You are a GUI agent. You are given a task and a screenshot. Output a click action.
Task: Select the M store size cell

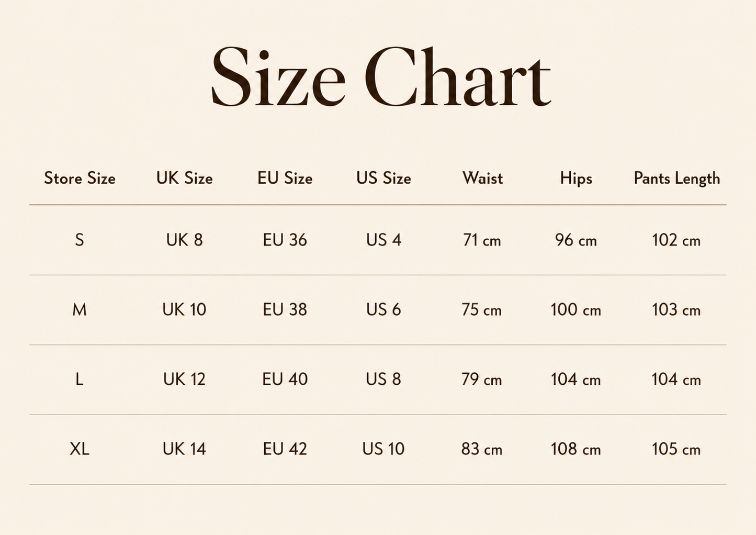coord(80,309)
